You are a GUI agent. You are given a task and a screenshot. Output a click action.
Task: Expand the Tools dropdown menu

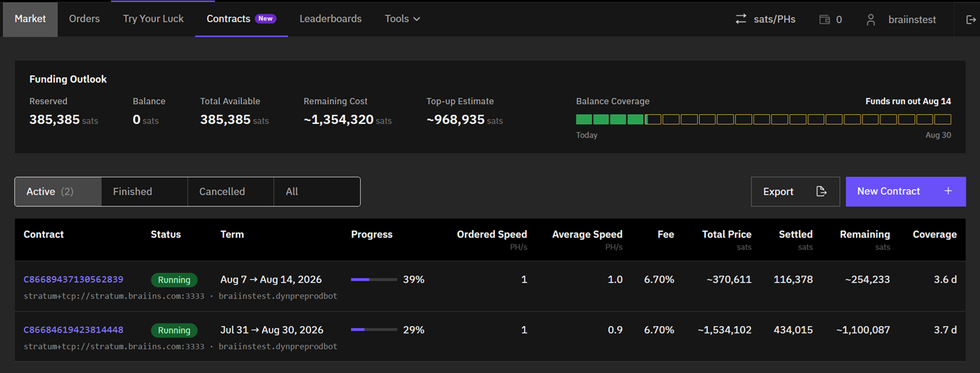402,19
